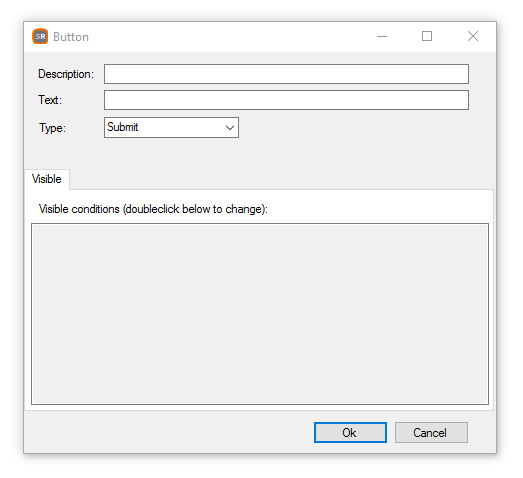Switch to the Visible tab
Image resolution: width=523 pixels, height=478 pixels.
pyautogui.click(x=47, y=179)
